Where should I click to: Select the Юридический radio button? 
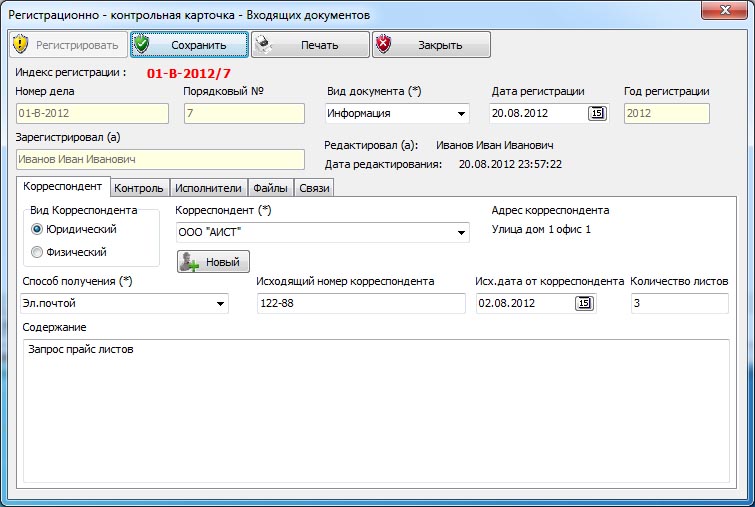[x=37, y=230]
